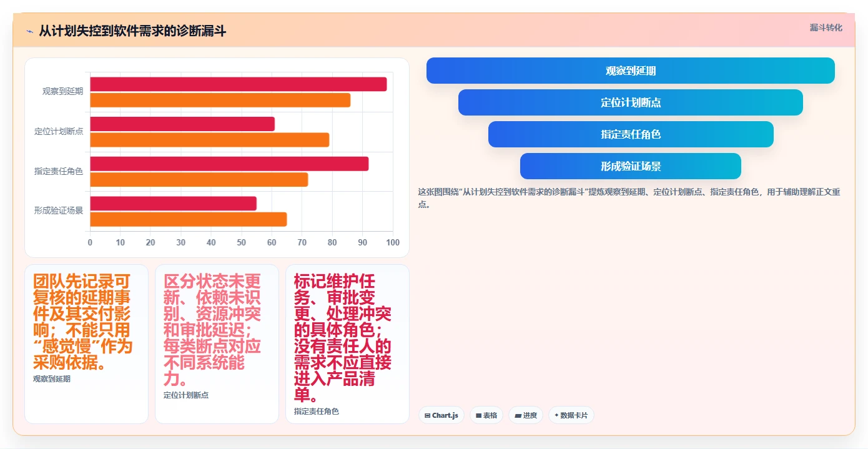This screenshot has width=868, height=449.
Task: Click the 漏斗转化 label in header
Action: coord(826,28)
